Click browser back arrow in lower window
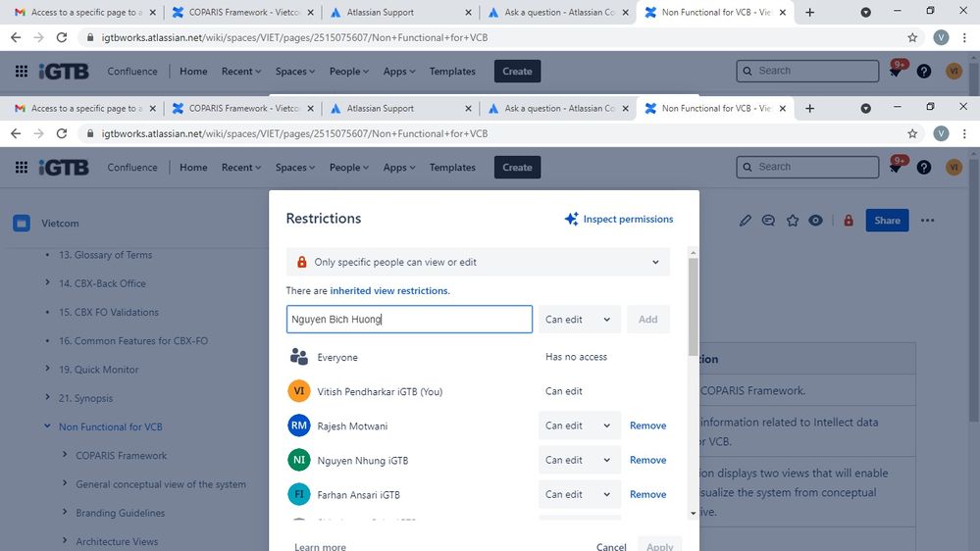 [x=16, y=133]
